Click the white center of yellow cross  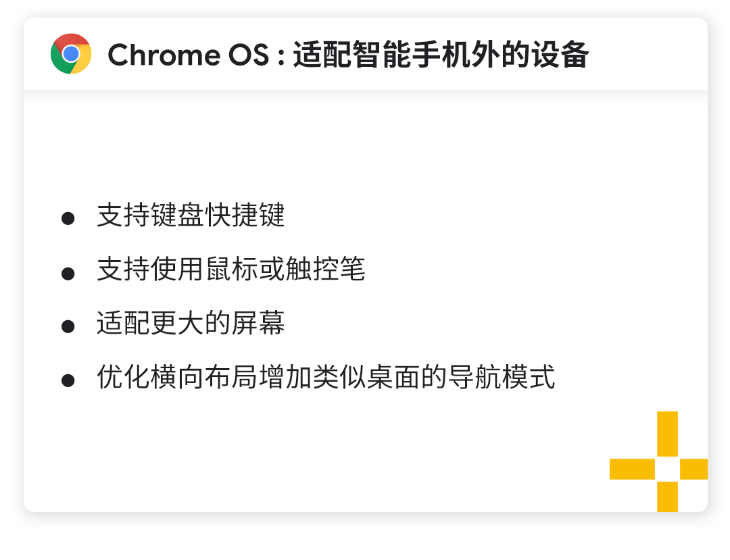pos(667,469)
